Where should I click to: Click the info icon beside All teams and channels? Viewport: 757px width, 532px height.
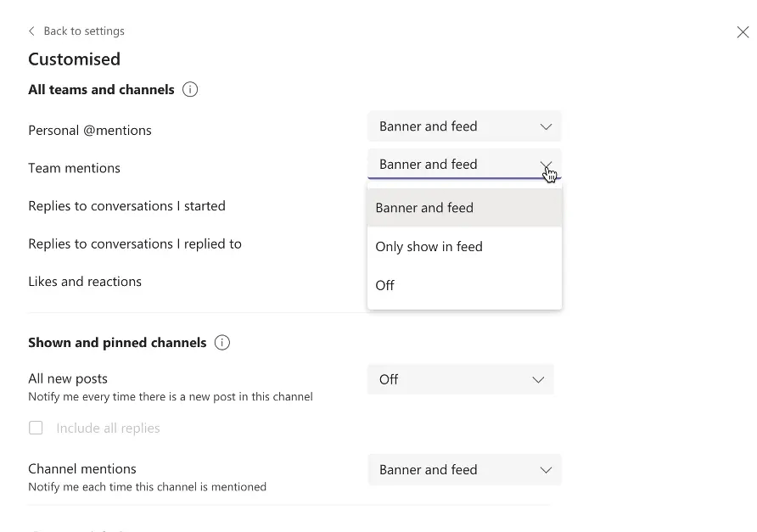(190, 90)
